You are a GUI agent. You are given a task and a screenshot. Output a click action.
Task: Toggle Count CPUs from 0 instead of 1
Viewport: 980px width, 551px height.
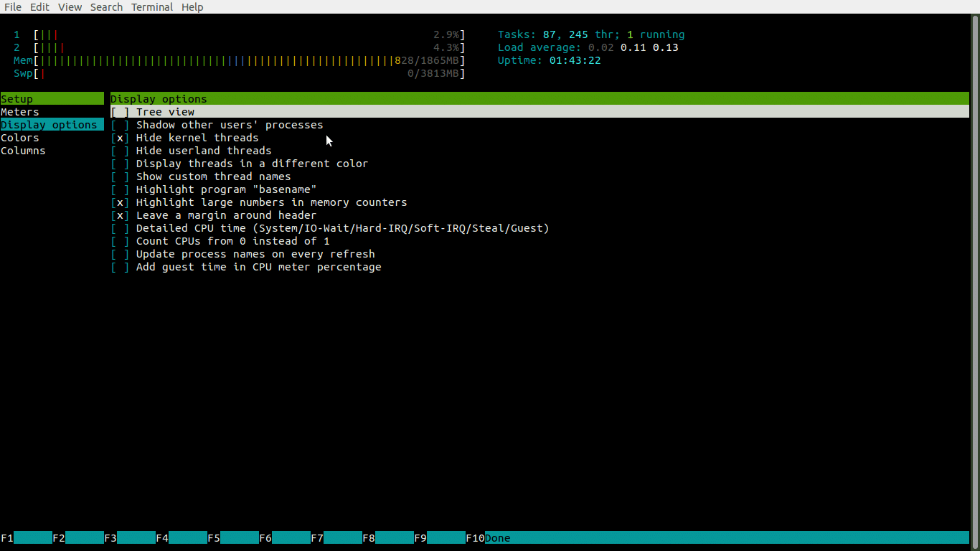pyautogui.click(x=120, y=241)
